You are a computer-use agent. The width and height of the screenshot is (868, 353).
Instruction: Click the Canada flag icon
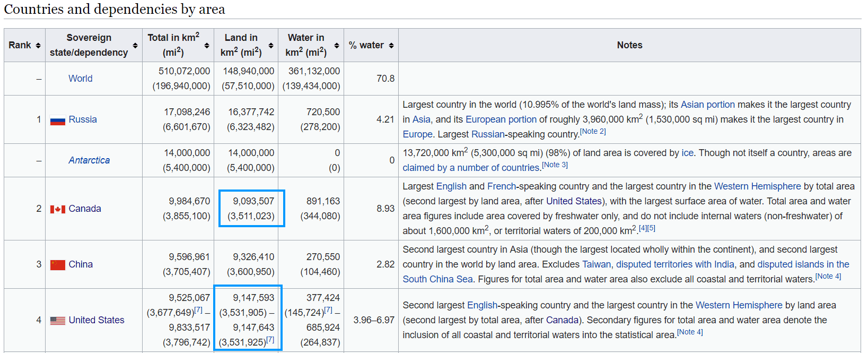(58, 209)
